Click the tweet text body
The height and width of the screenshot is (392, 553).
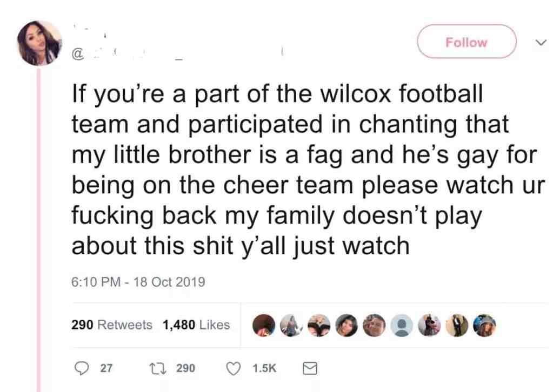[308, 170]
